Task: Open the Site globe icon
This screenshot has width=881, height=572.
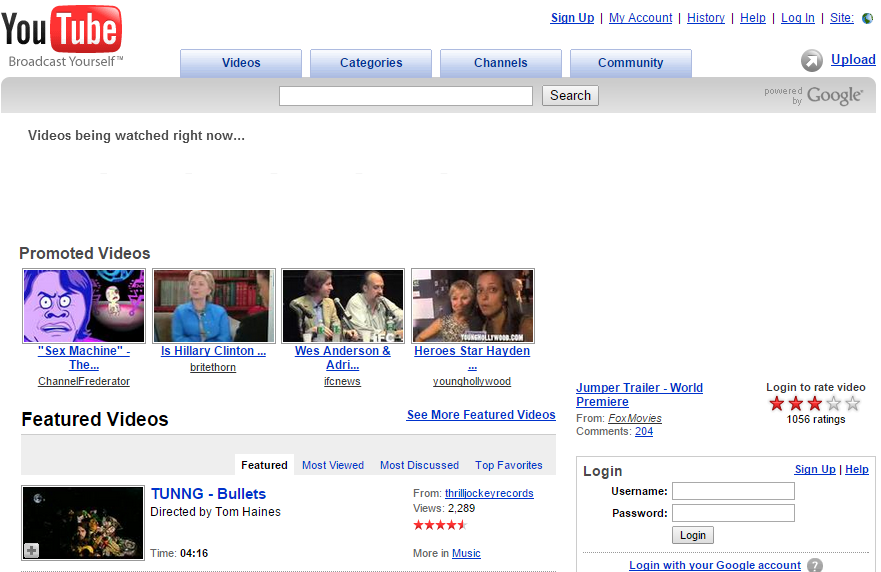Action: coord(868,18)
